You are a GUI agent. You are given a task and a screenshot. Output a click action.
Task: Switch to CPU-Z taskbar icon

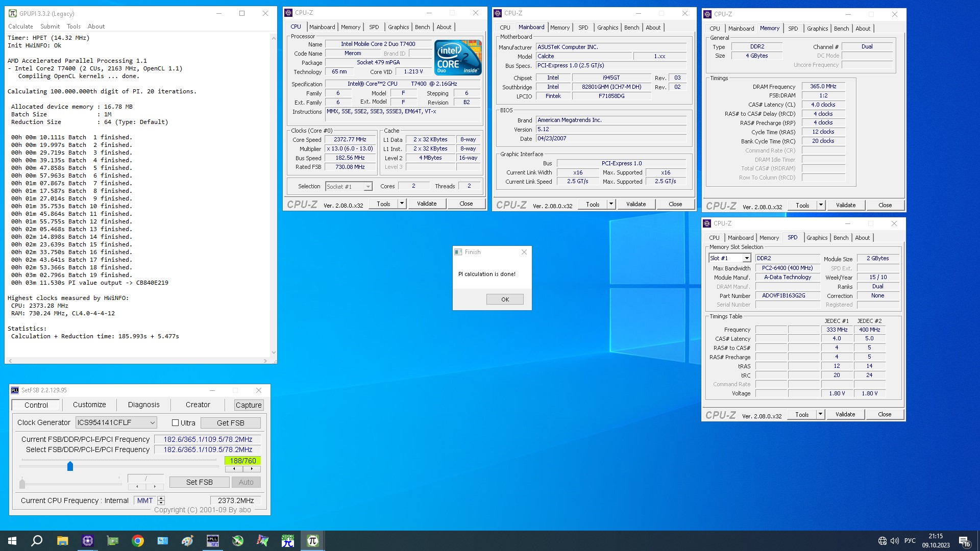click(x=87, y=541)
